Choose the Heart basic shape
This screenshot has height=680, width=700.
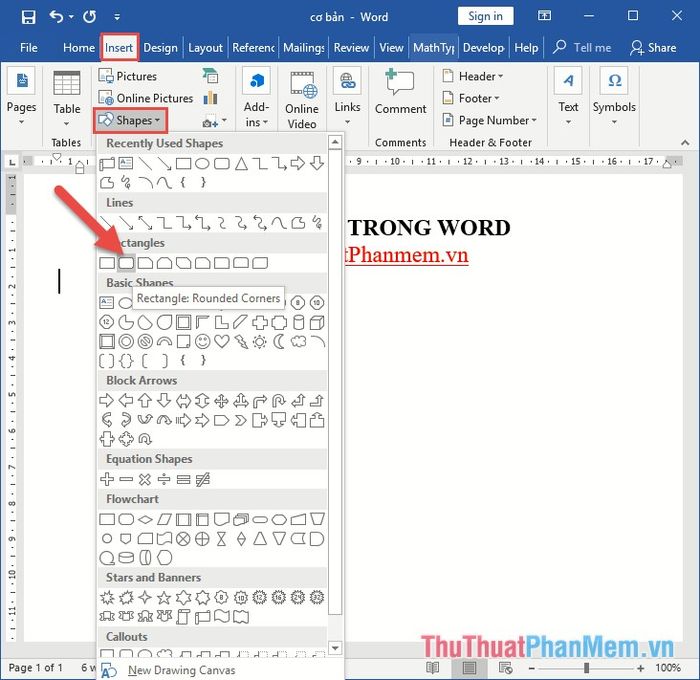pos(222,342)
